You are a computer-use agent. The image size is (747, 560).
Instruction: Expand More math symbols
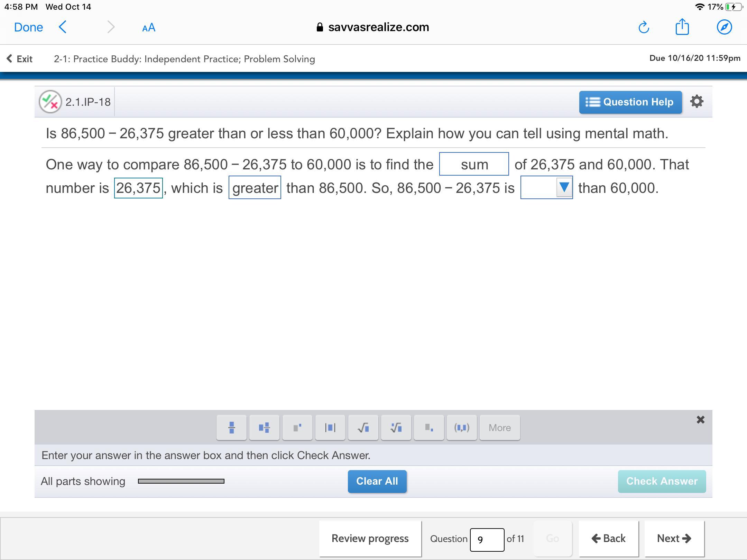tap(499, 428)
